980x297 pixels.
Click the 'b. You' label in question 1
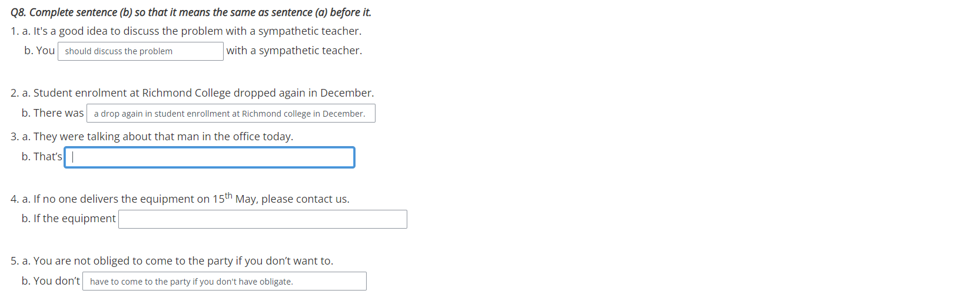coord(39,51)
